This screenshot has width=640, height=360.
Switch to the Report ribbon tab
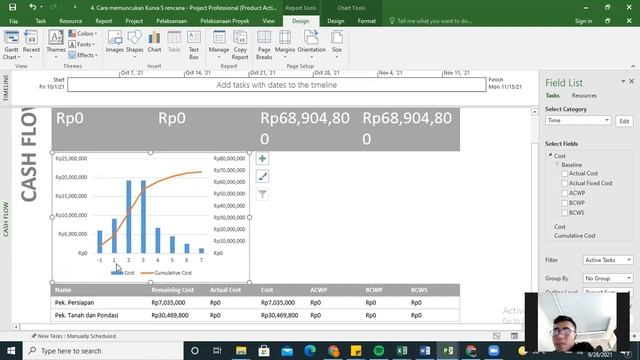pyautogui.click(x=104, y=21)
